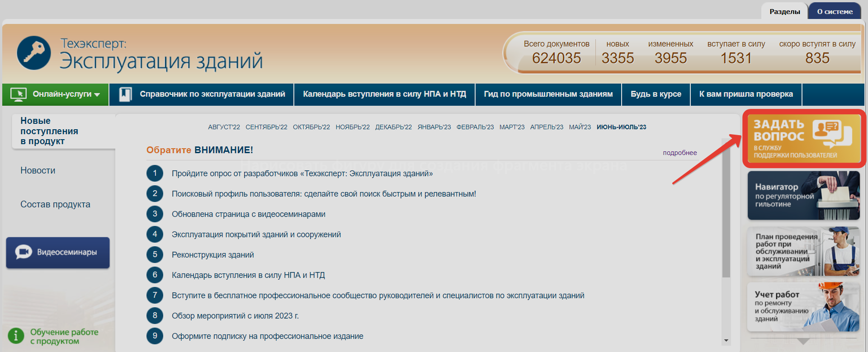The image size is (868, 352).
Task: Click the book icon beside Справочник по эксплуатации зданий
Action: click(125, 94)
